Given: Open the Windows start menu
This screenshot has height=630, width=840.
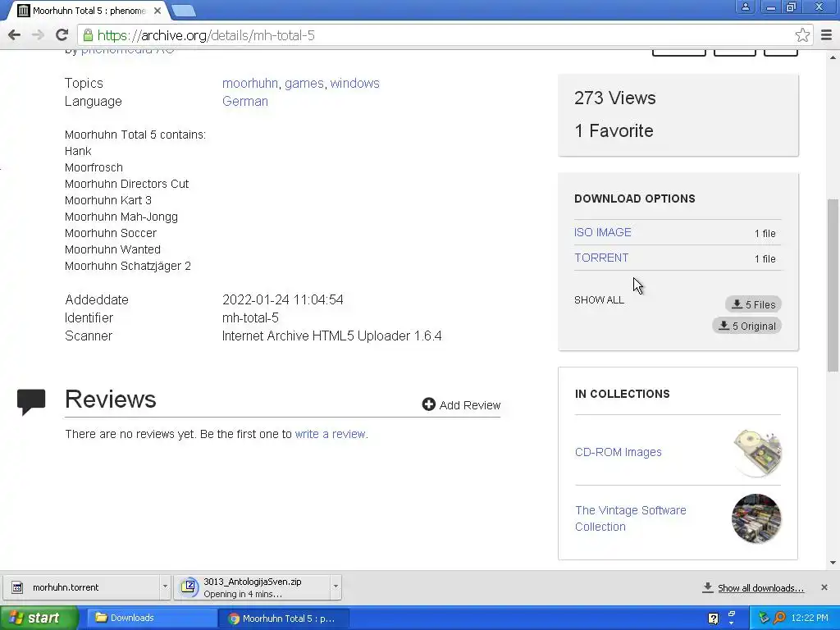Looking at the screenshot, I should 39,618.
